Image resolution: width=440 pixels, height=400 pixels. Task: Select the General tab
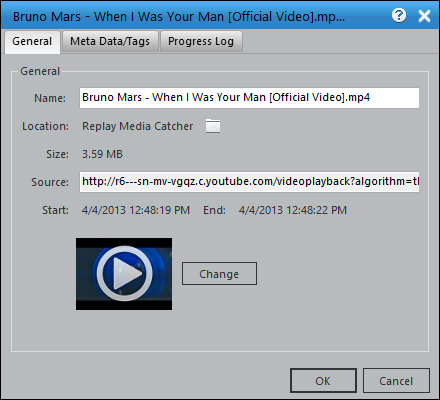[x=32, y=42]
